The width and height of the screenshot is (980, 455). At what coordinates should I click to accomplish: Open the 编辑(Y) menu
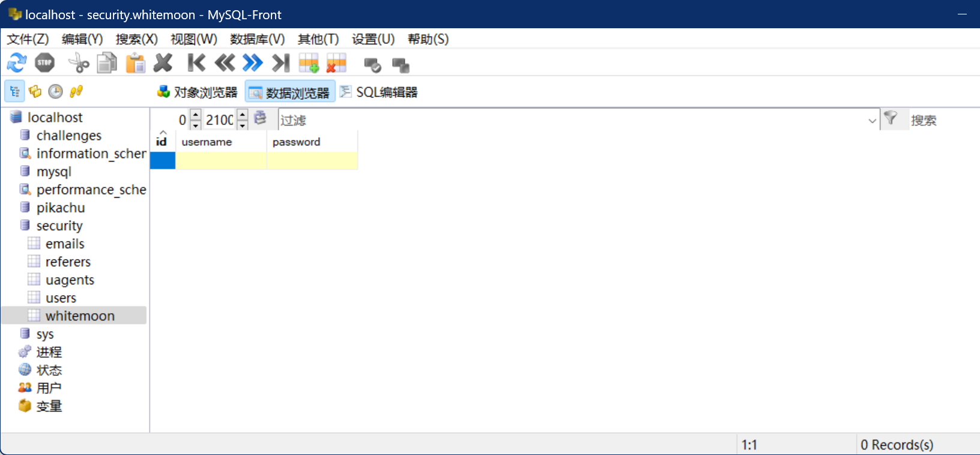[x=82, y=39]
